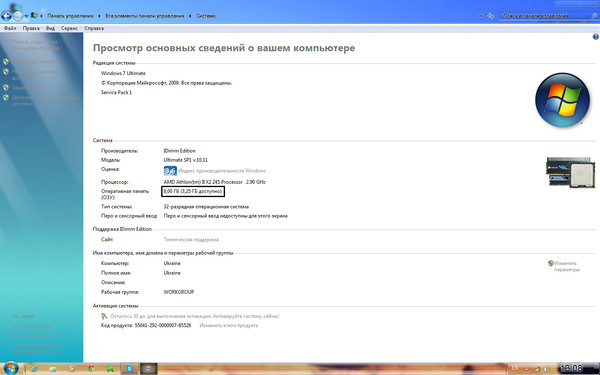Show hidden tray icons arrow
This screenshot has width=600, height=375.
[527, 368]
